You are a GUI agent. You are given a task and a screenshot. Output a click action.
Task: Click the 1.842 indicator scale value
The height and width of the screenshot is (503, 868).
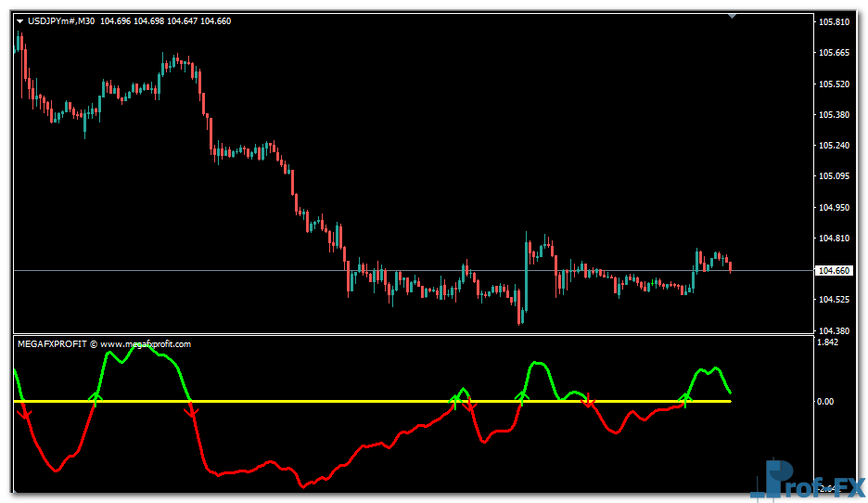[x=828, y=342]
